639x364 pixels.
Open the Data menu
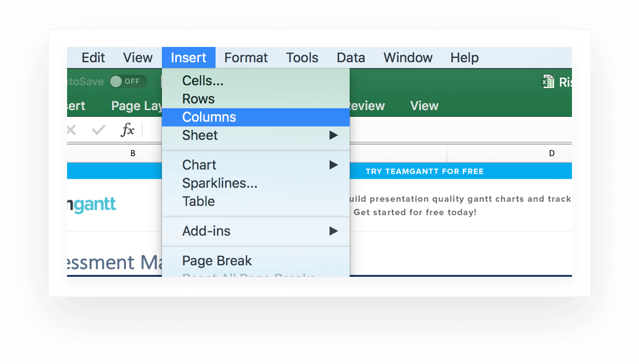click(x=350, y=57)
